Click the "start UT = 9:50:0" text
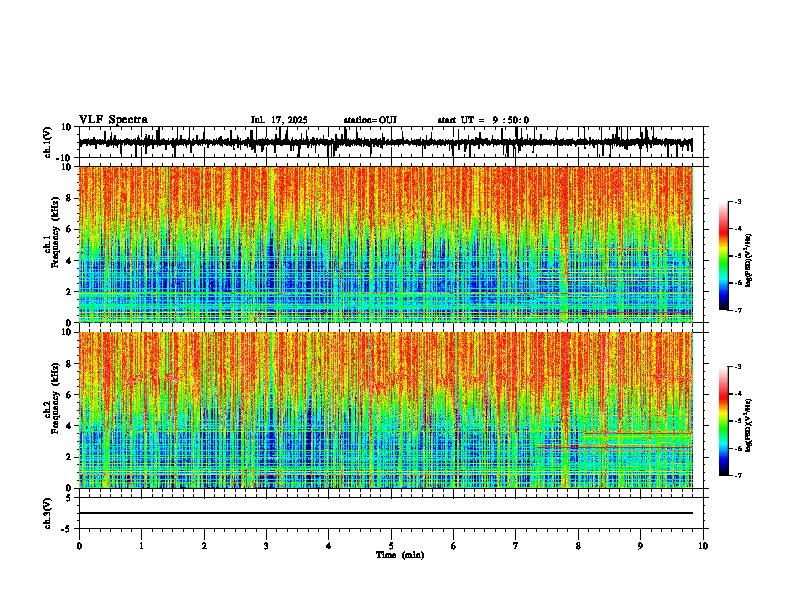The image size is (792, 612). pyautogui.click(x=483, y=120)
